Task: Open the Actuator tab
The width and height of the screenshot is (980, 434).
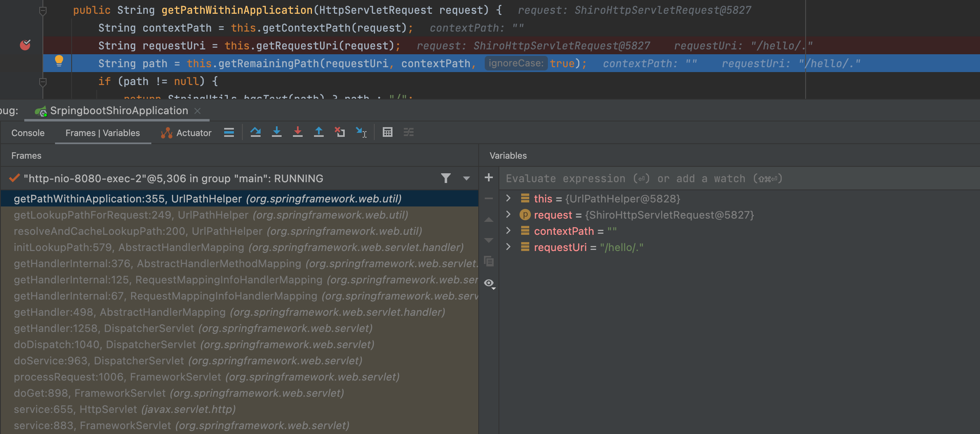Action: 187,133
